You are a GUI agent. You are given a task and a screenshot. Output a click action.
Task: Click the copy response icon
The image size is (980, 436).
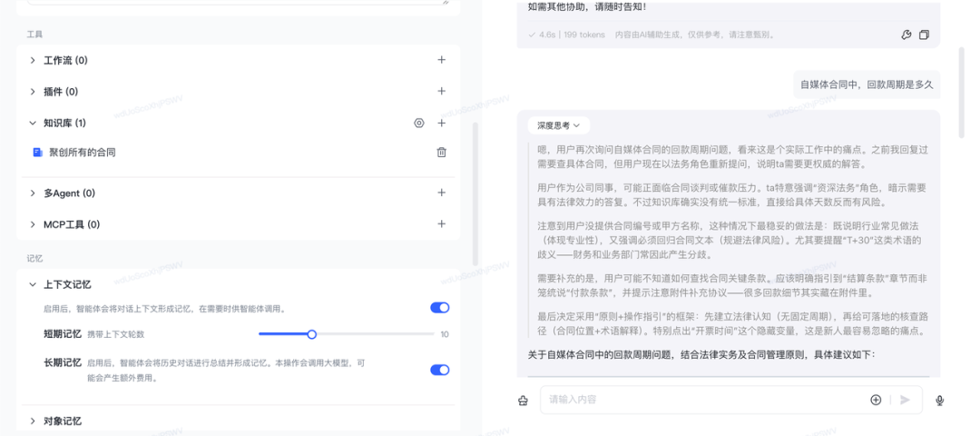(x=924, y=35)
